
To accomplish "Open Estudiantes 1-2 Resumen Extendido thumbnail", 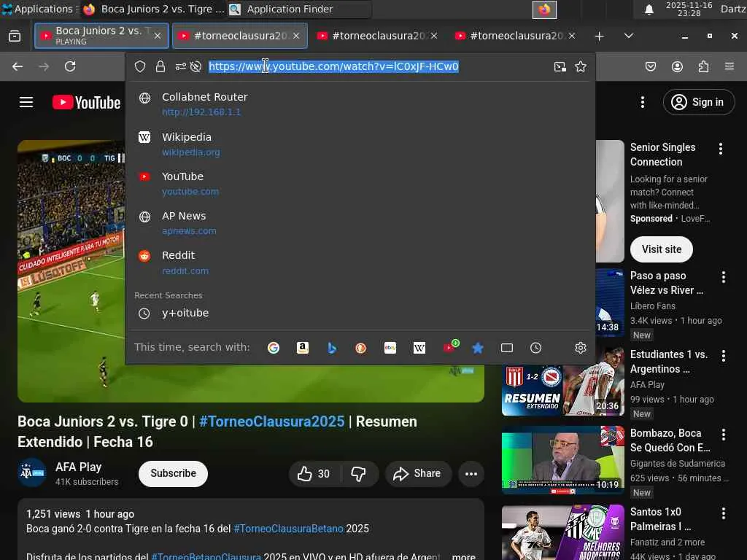I will coord(562,381).
